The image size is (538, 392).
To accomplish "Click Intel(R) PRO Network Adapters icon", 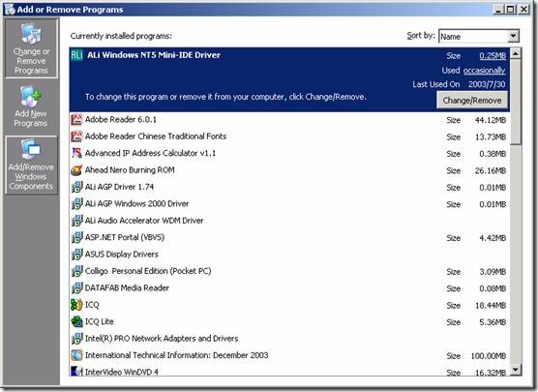I will [76, 338].
